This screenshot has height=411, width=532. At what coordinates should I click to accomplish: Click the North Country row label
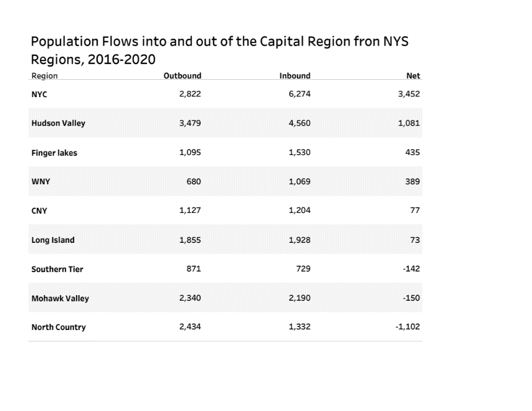59,328
